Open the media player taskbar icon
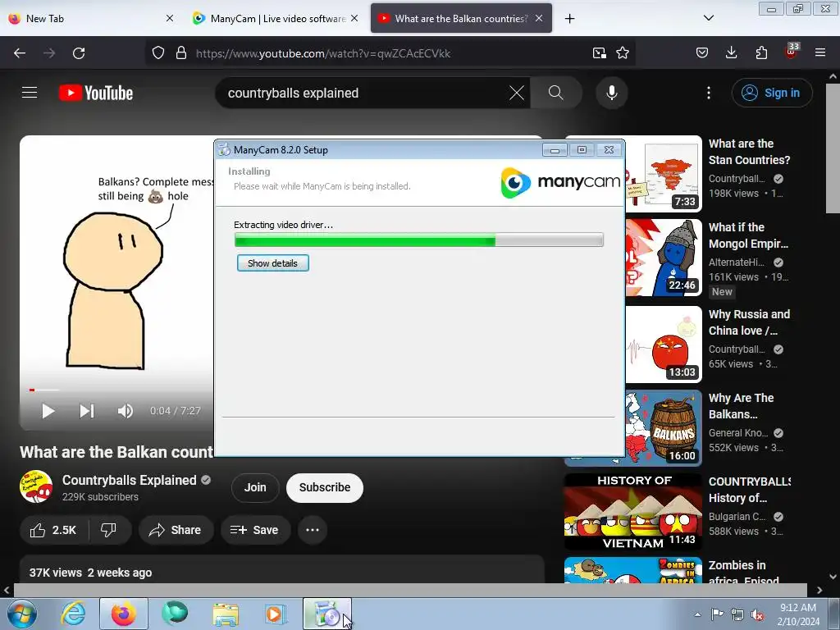 pos(276,614)
